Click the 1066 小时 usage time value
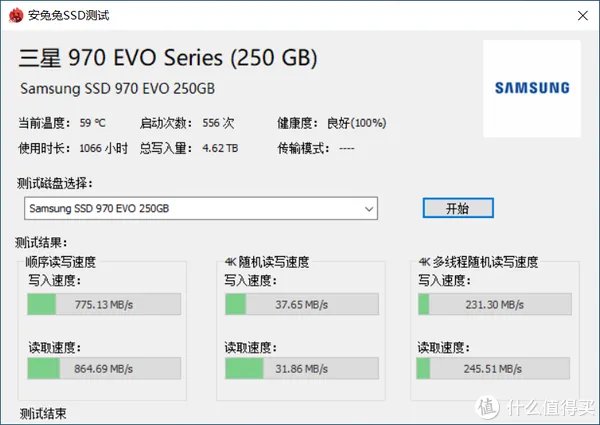The width and height of the screenshot is (600, 425). [x=103, y=148]
